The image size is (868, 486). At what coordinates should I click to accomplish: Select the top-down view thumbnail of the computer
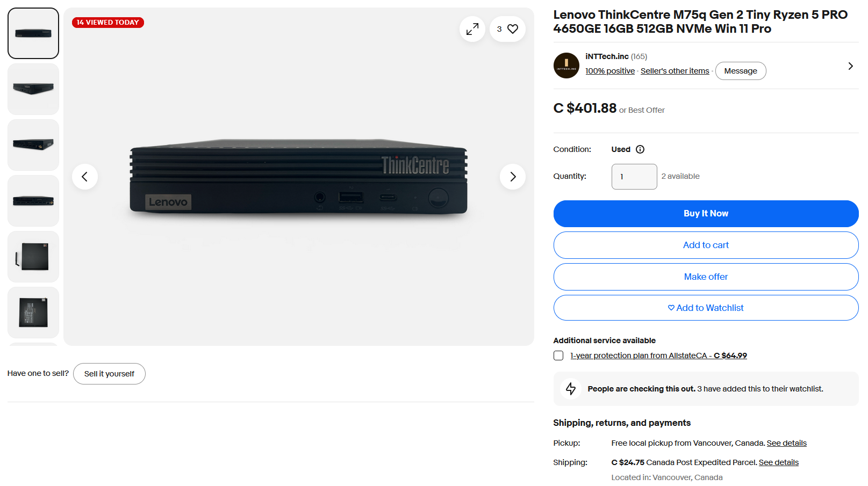click(x=33, y=257)
